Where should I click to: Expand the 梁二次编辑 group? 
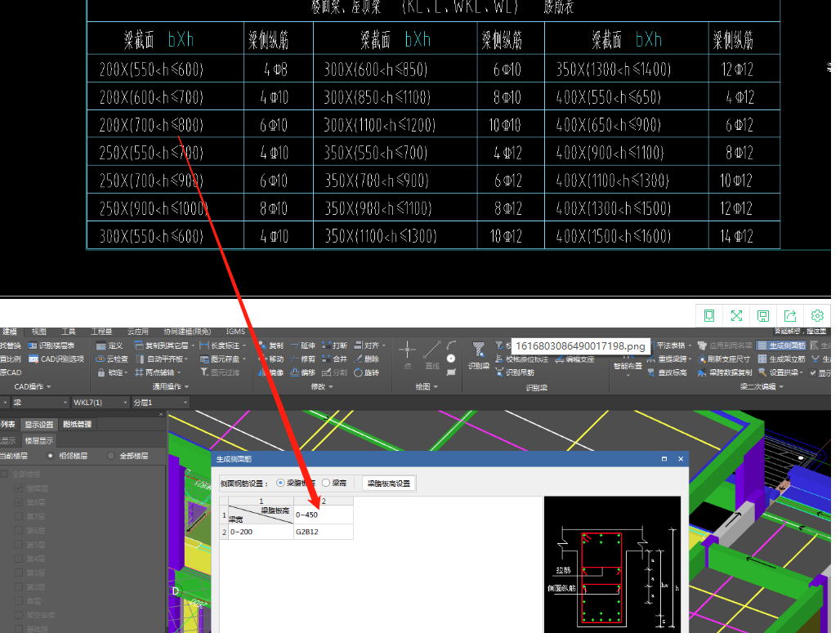(762, 386)
